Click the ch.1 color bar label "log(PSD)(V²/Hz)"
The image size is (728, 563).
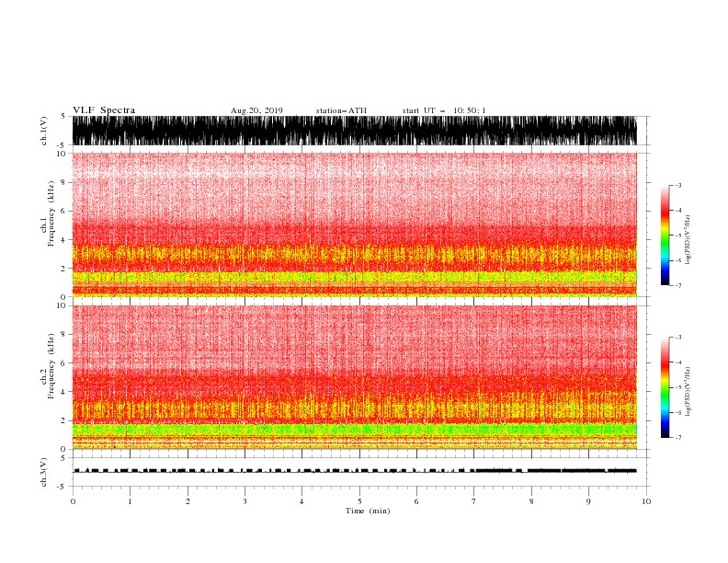688,239
